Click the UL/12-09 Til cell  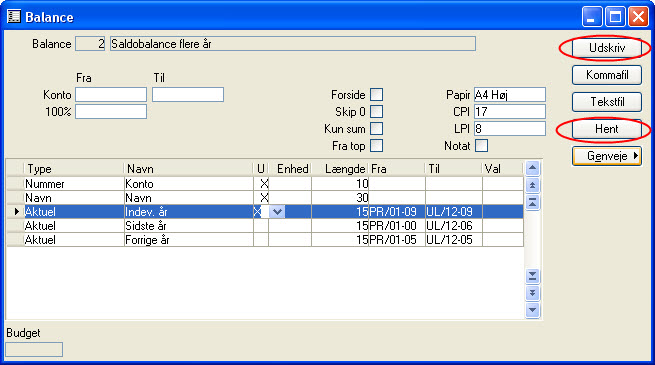454,212
